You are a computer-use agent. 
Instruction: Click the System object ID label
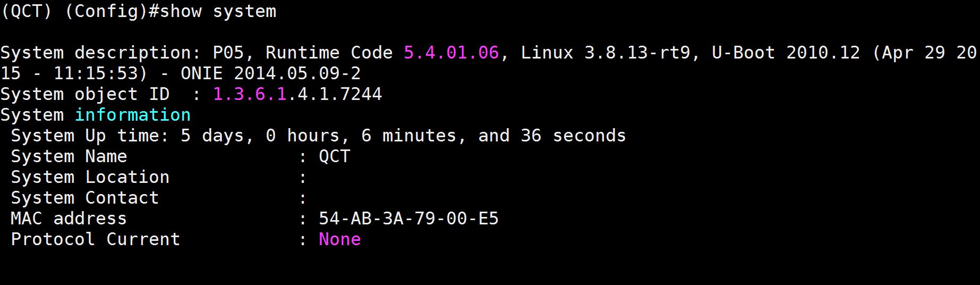[x=85, y=94]
